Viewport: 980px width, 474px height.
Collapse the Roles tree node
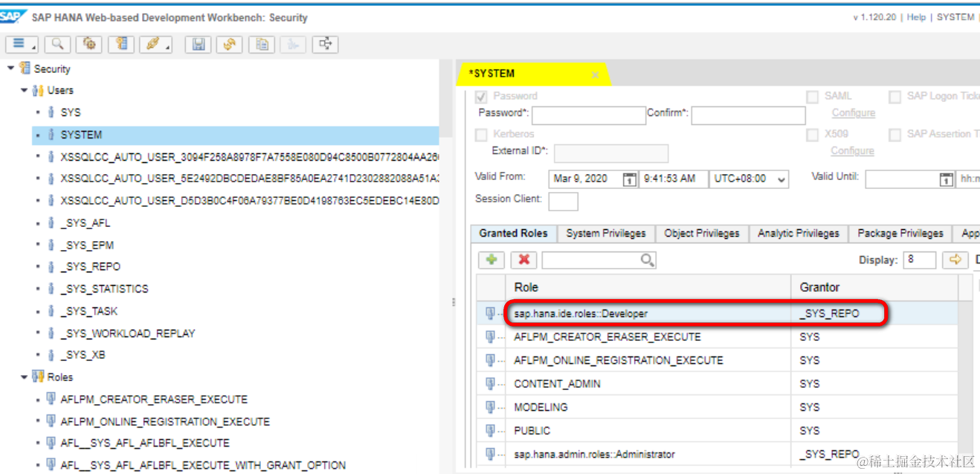25,377
